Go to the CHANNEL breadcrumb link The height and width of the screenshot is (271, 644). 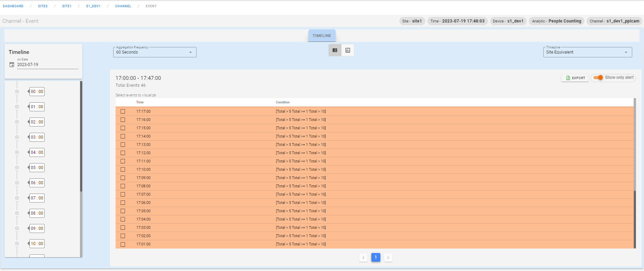click(x=123, y=6)
